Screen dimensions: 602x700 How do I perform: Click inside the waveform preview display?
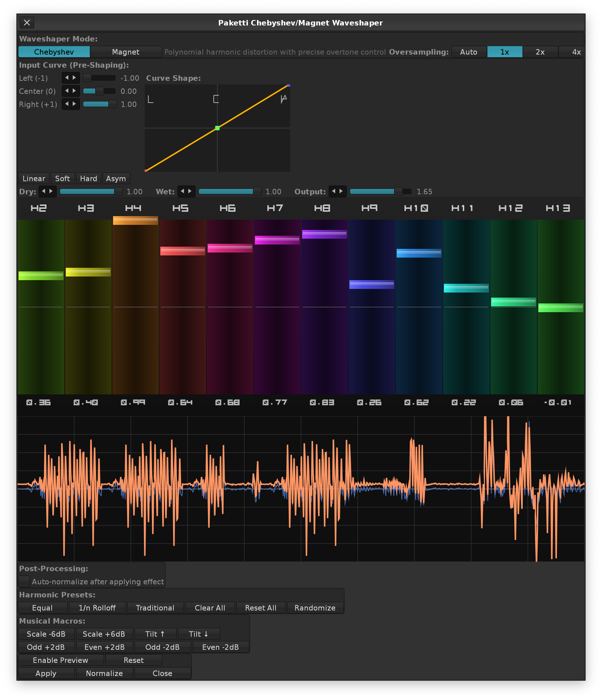(x=301, y=488)
